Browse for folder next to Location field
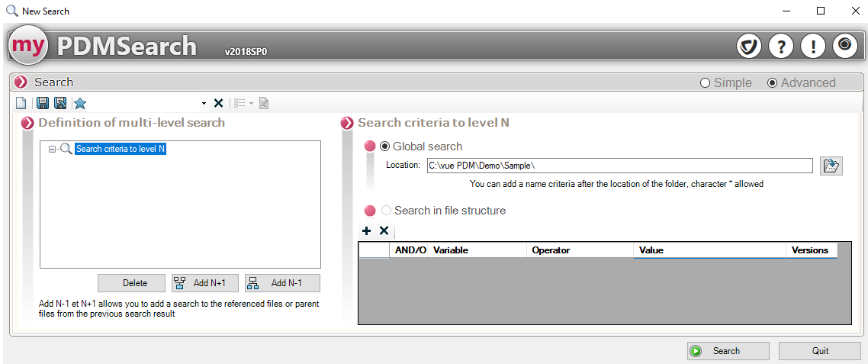This screenshot has height=364, width=868. pos(831,166)
